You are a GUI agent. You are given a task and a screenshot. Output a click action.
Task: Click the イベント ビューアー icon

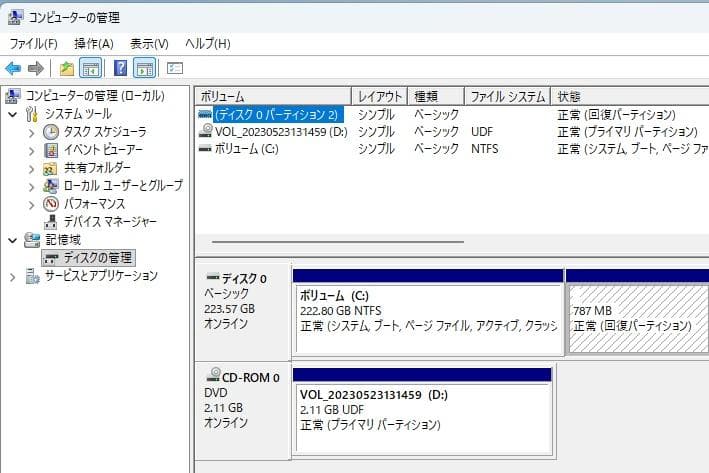click(x=51, y=150)
